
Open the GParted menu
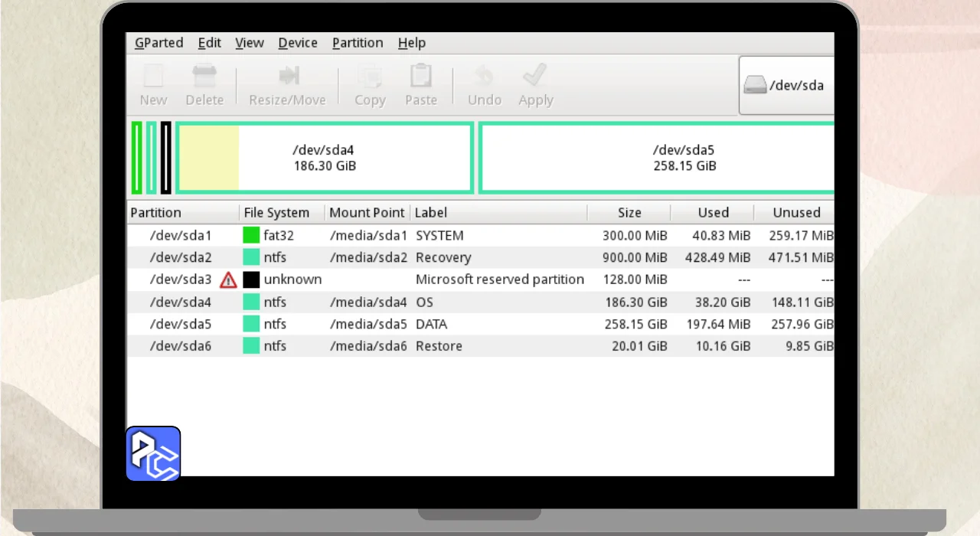click(158, 43)
